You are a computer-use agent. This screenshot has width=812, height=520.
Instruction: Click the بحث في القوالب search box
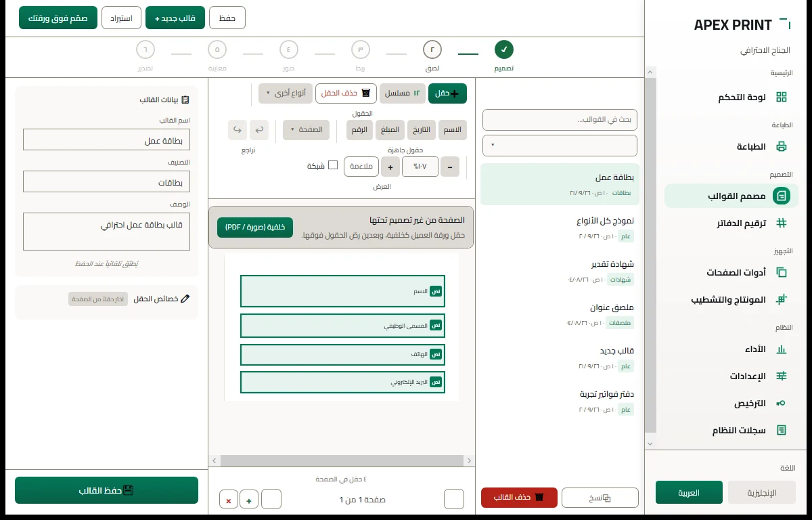pyautogui.click(x=560, y=120)
